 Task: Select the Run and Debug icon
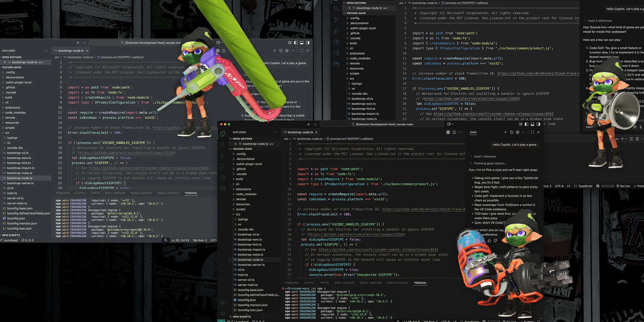[222, 167]
